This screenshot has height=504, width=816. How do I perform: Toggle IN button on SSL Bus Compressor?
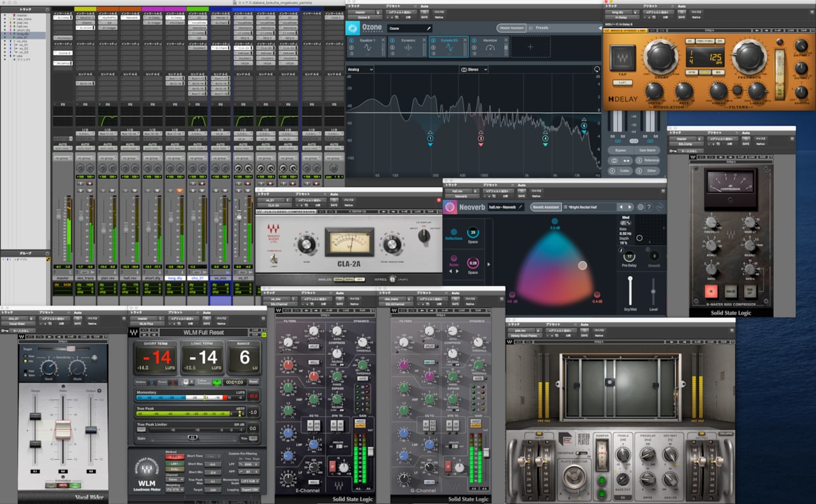point(712,291)
